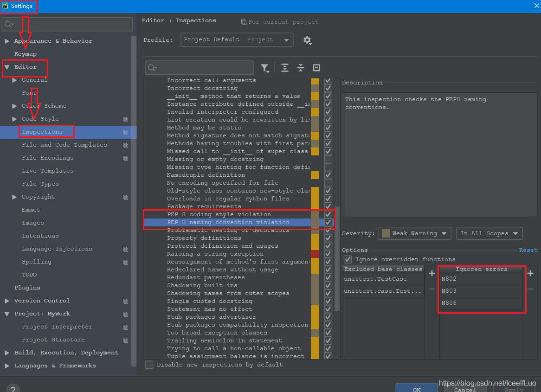Open the Profile Project Default dropdown
Viewport: 541px width, 392px height.
click(x=237, y=40)
